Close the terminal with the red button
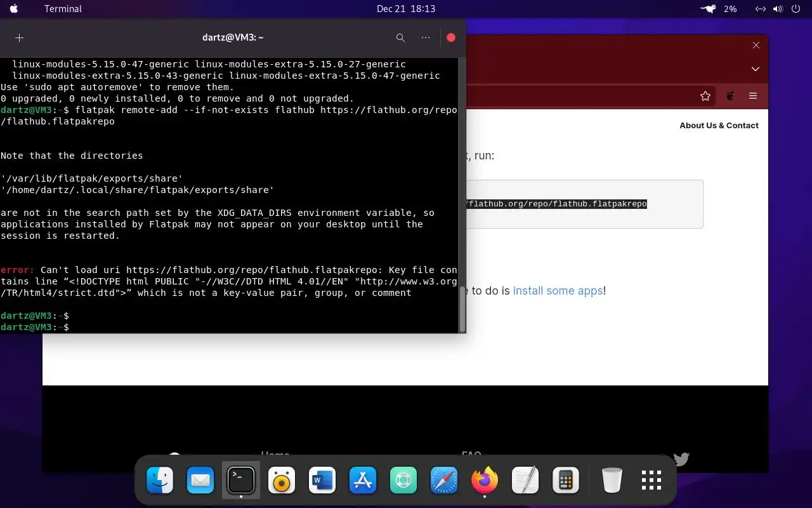This screenshot has height=508, width=812. click(x=451, y=37)
